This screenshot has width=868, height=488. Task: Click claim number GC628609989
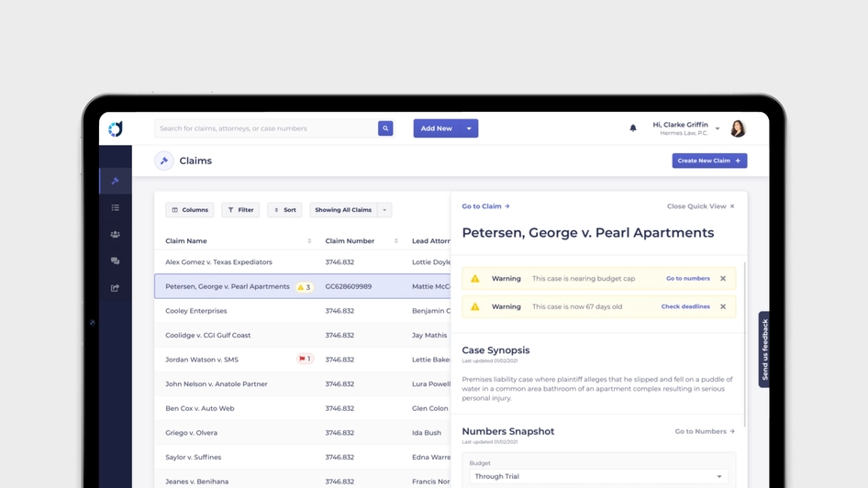click(348, 286)
